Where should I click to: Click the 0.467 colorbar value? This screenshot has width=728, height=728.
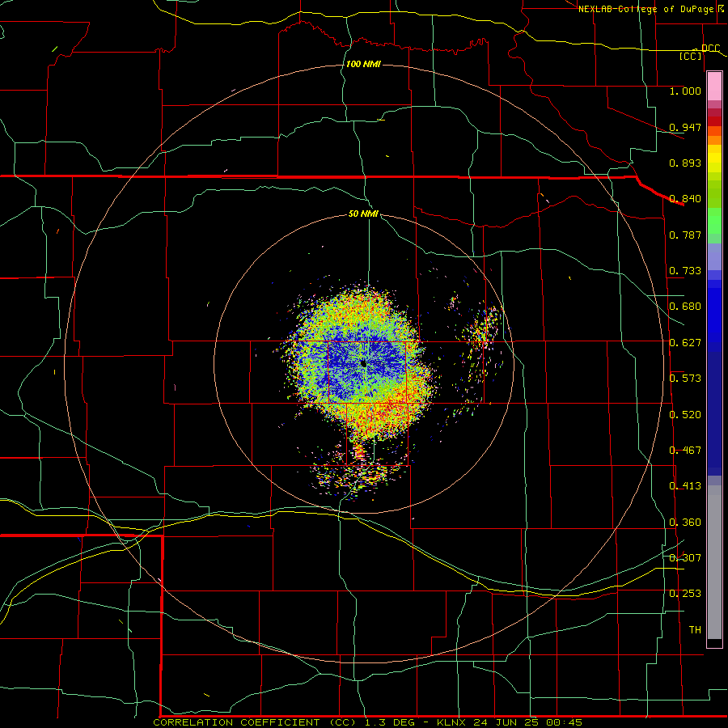click(x=685, y=451)
